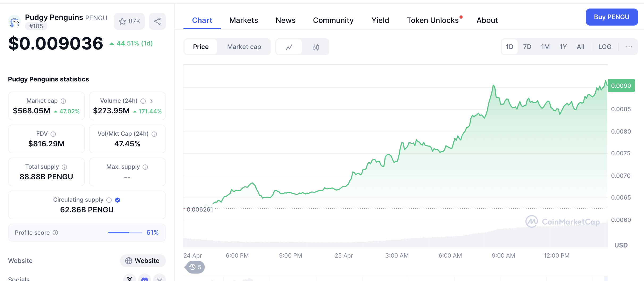Image resolution: width=644 pixels, height=281 pixels.
Task: Click the FDV info icon
Action: pos(53,134)
